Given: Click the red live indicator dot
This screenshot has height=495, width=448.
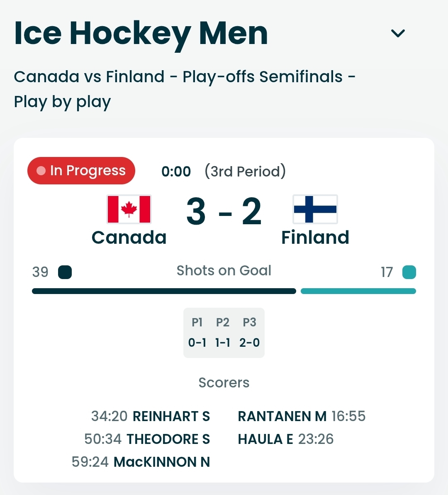Looking at the screenshot, I should [x=41, y=171].
